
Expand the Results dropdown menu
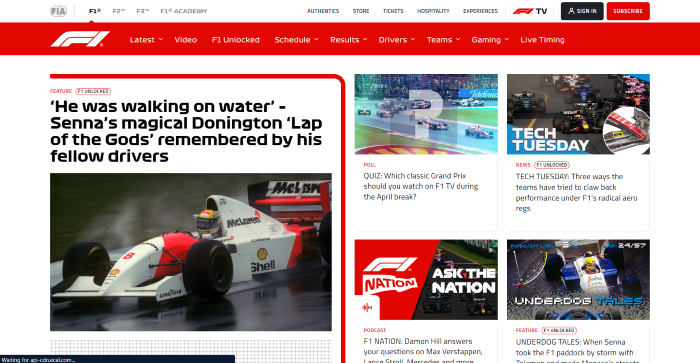point(349,40)
